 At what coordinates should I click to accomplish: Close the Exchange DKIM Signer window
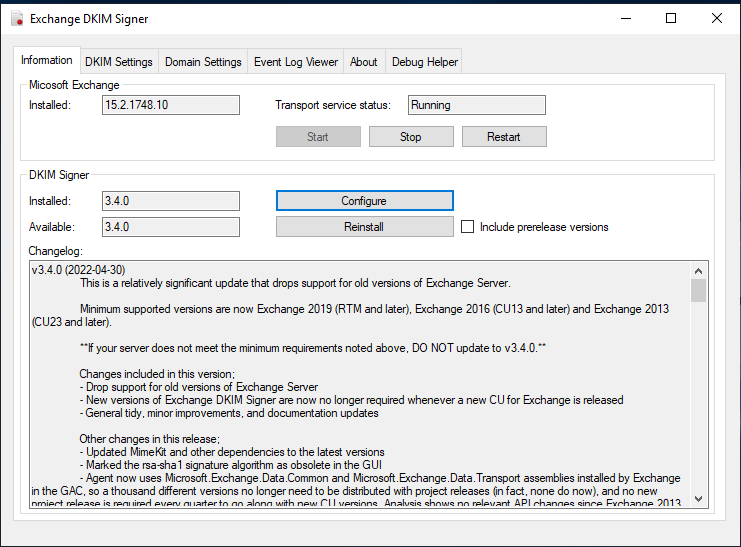coord(716,18)
